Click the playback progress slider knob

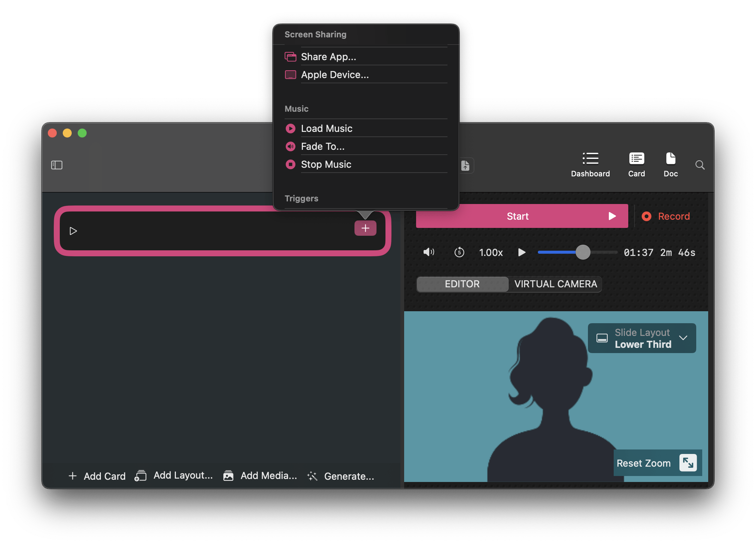click(x=583, y=252)
